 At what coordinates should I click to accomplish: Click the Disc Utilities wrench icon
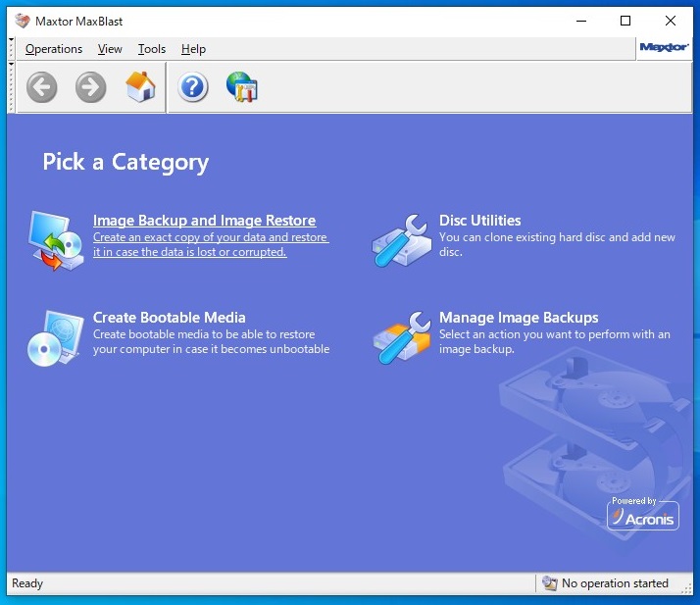coord(402,240)
